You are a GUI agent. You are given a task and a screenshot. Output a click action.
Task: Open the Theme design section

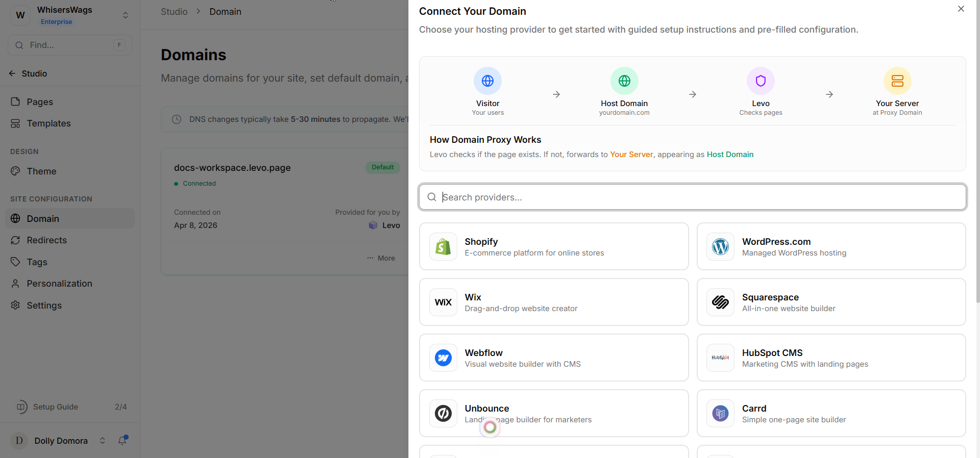(x=41, y=171)
